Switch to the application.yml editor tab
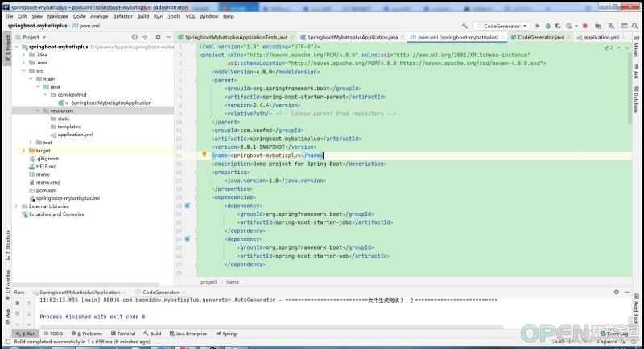Screen dimensions: 644x349 pyautogui.click(x=601, y=37)
